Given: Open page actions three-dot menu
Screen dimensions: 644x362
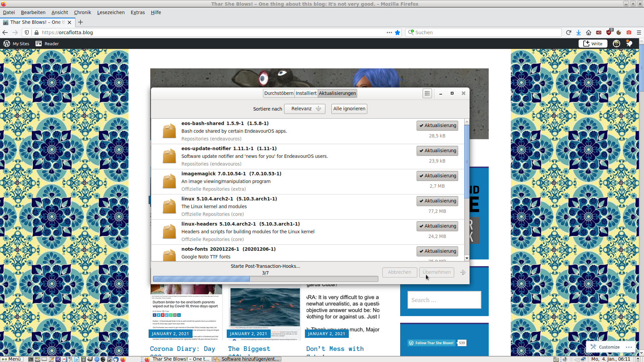Looking at the screenshot, I should point(389,33).
